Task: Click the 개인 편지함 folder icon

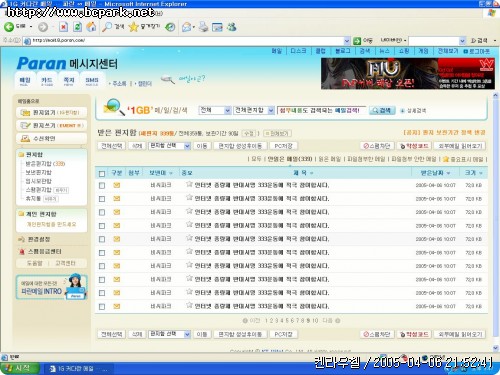Action: click(22, 214)
